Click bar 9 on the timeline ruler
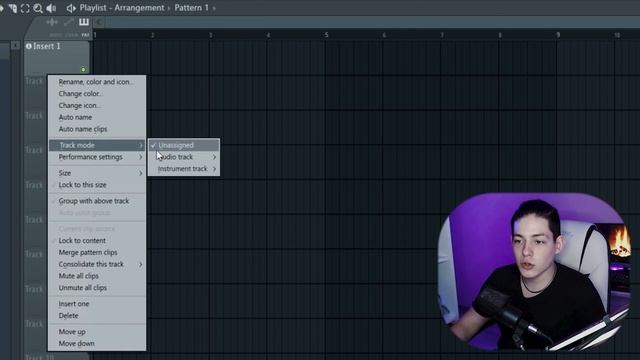This screenshot has width=640, height=360. click(x=558, y=35)
